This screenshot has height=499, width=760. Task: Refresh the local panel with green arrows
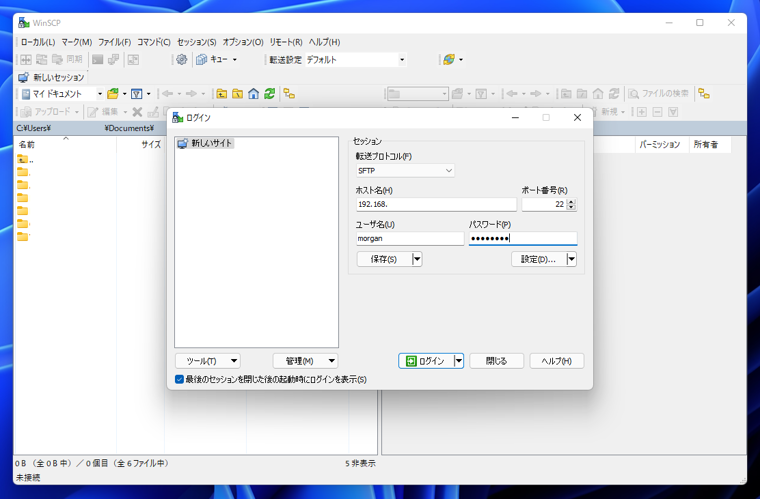coord(269,94)
